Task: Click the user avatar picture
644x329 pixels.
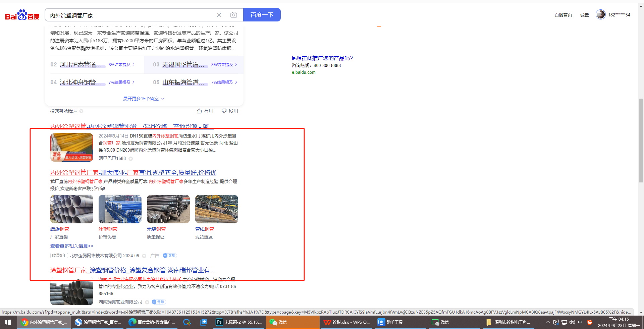Action: click(x=600, y=14)
